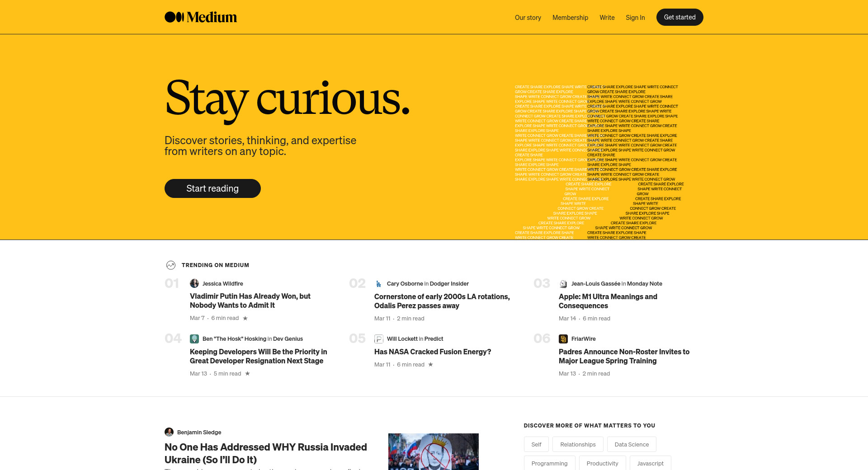Image resolution: width=868 pixels, height=470 pixels.
Task: Open the Keeping Developers Will Be the Priority story
Action: [x=258, y=356]
